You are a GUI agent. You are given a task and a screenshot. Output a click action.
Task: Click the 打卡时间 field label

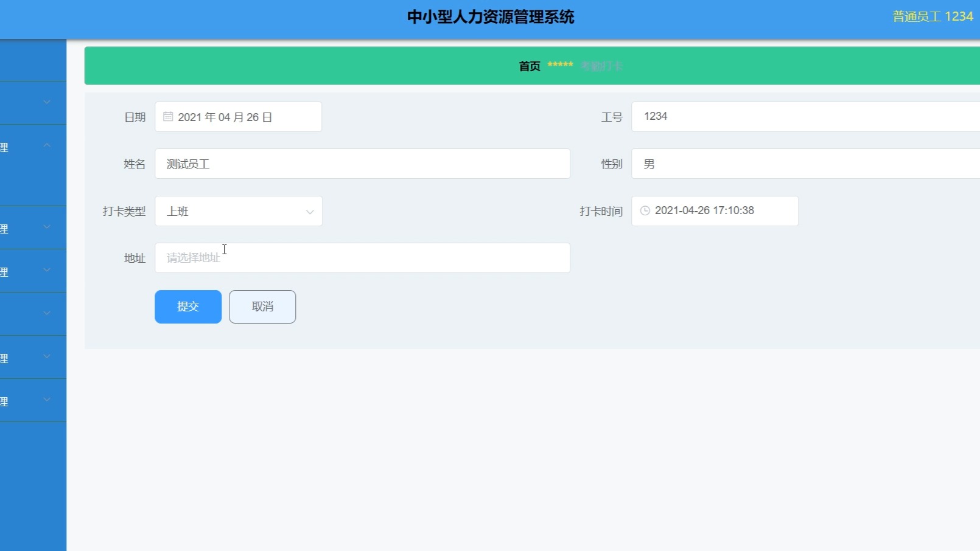[x=601, y=212]
